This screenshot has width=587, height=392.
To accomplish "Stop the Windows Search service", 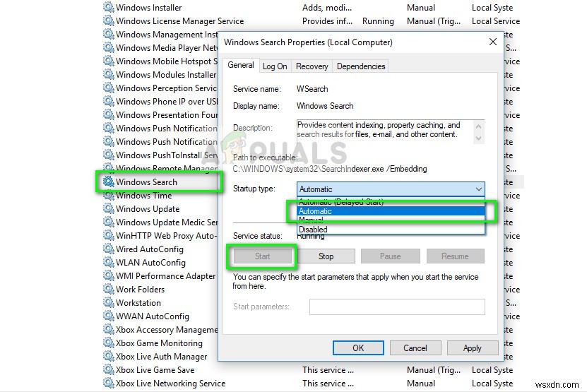I will (x=326, y=256).
